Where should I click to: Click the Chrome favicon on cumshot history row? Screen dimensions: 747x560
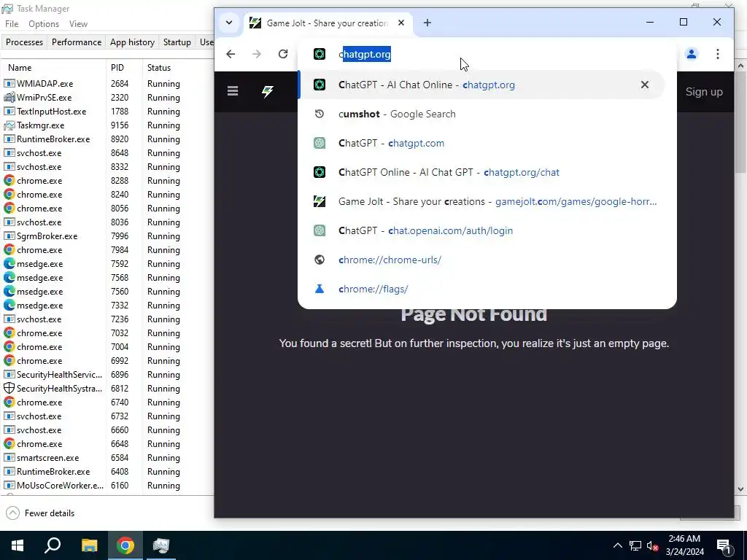point(320,114)
